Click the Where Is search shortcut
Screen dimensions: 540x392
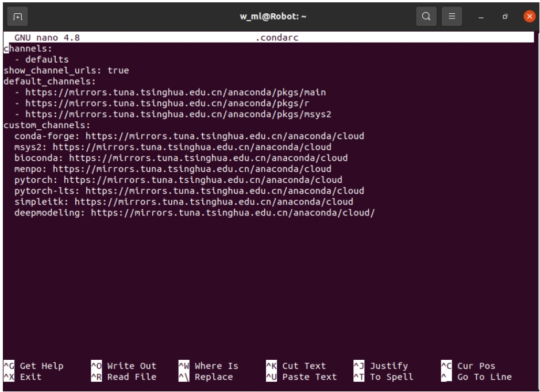click(216, 366)
